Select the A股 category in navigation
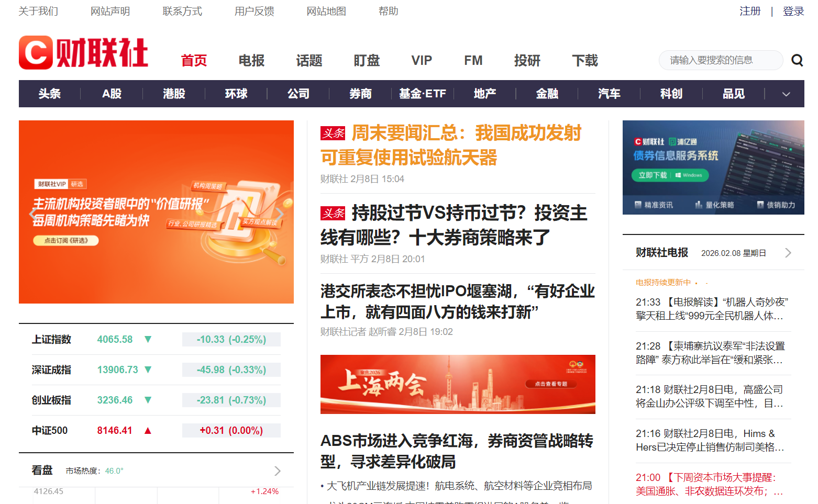The image size is (818, 504). 112,94
